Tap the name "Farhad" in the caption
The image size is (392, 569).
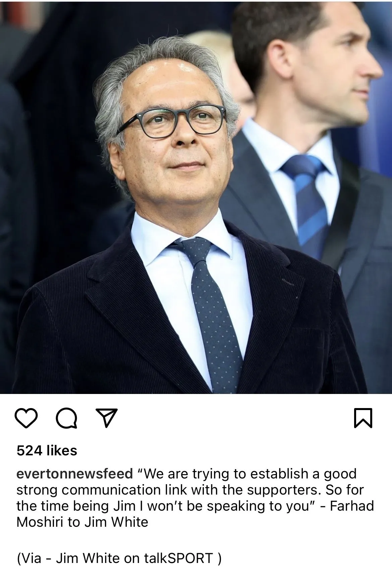click(352, 506)
